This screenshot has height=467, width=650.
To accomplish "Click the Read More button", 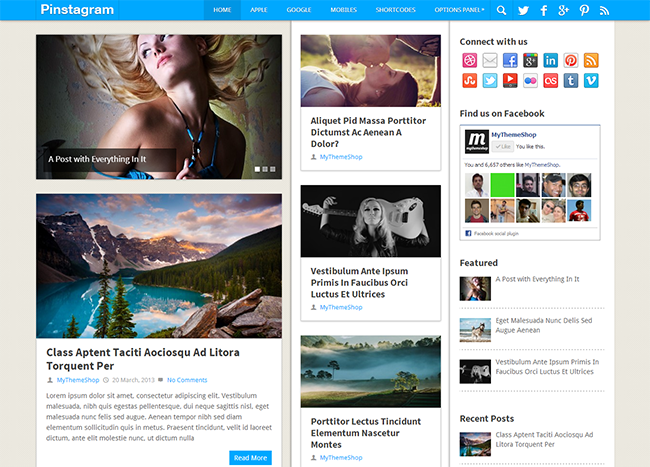I will pos(250,458).
